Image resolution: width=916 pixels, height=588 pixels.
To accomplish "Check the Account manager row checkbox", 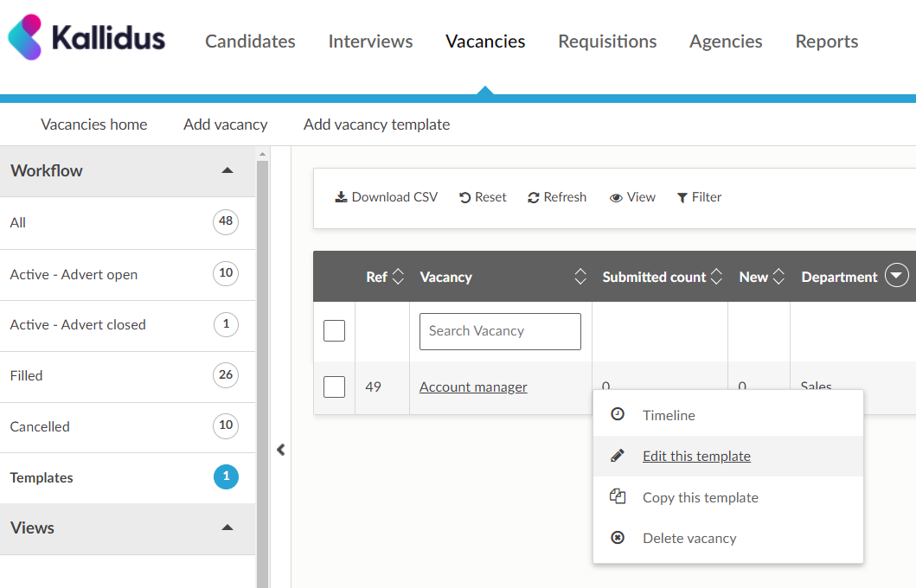I will point(334,387).
